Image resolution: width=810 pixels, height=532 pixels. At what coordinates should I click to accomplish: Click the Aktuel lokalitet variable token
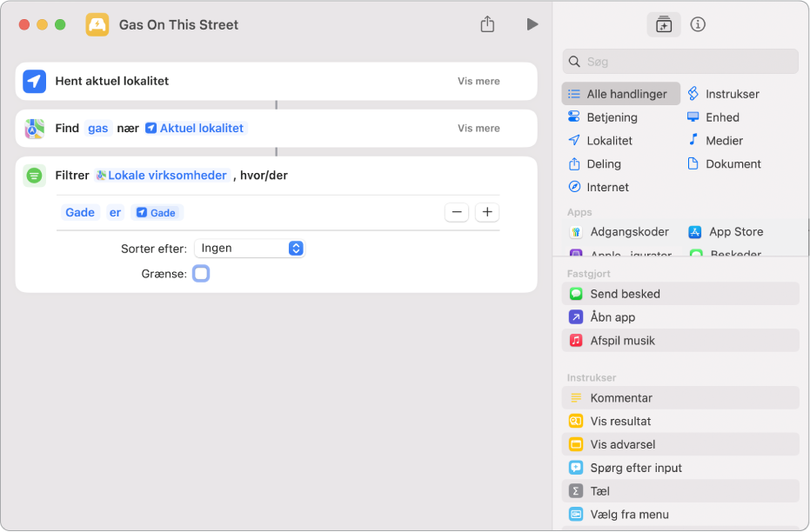coord(195,129)
